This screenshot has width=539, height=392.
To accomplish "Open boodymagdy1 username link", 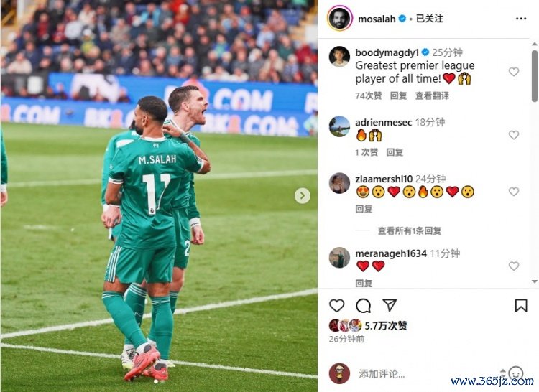I will 387,52.
